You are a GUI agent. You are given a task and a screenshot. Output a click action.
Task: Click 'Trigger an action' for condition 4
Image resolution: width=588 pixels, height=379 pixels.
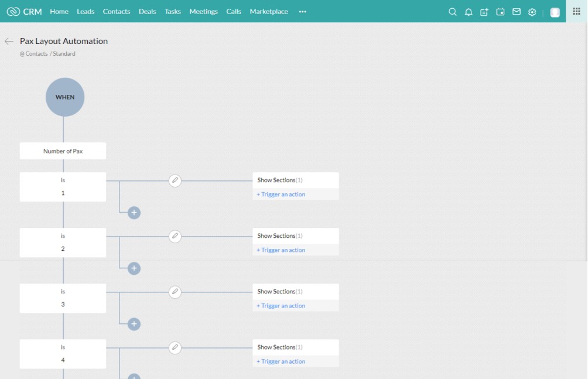coord(281,361)
